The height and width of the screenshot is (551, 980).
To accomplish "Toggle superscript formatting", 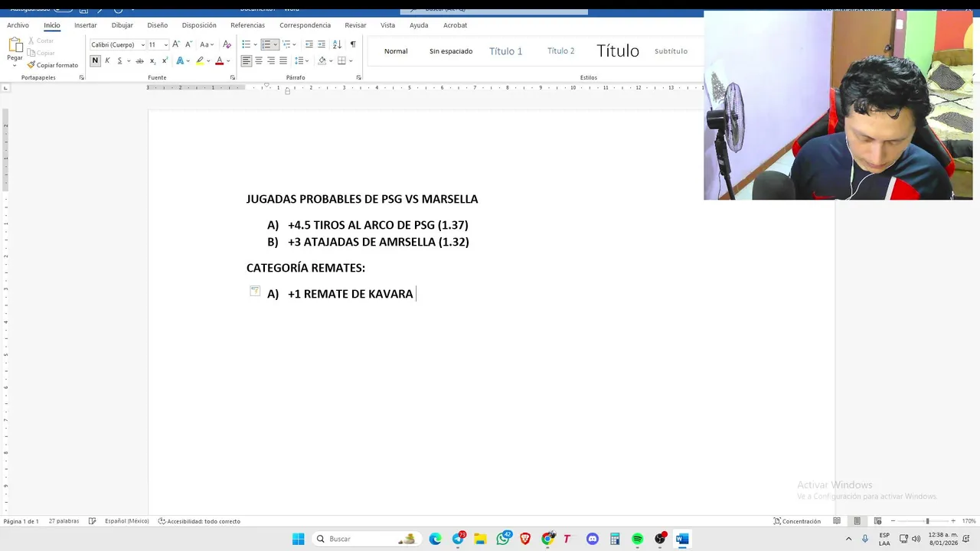I will (x=165, y=60).
